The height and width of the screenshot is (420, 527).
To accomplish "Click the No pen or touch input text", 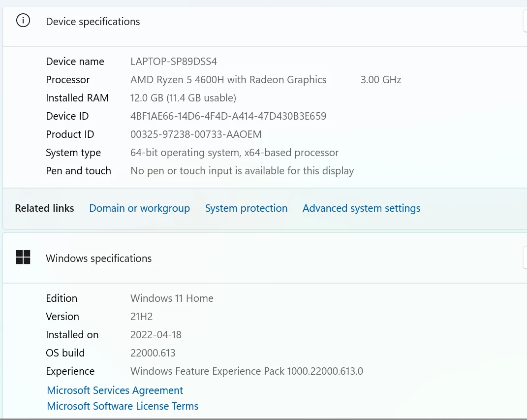I will click(x=242, y=171).
